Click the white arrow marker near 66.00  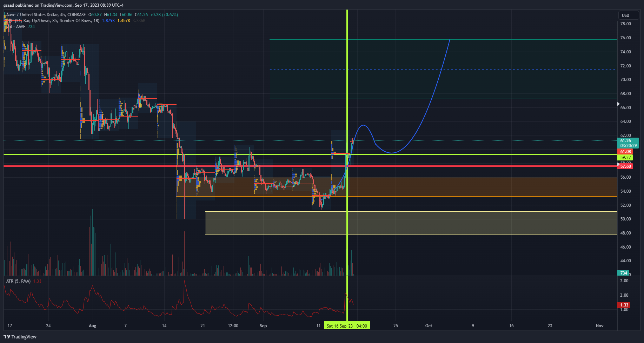point(618,104)
